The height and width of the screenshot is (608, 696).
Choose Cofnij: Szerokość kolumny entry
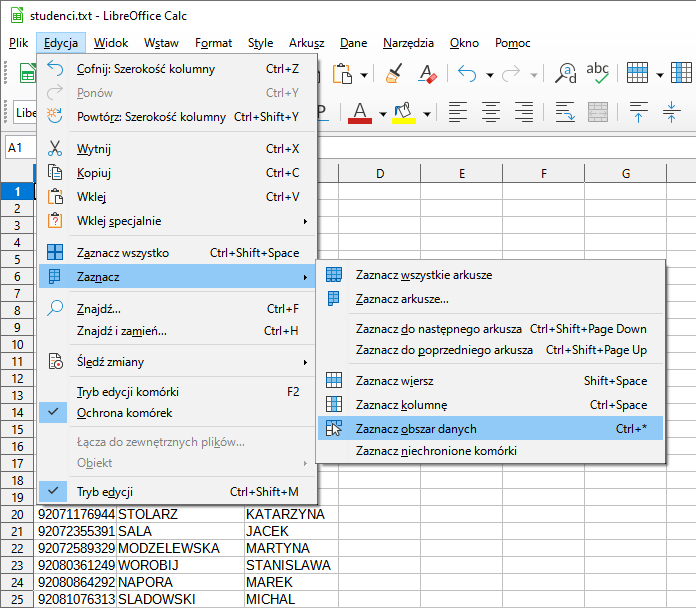pos(178,69)
